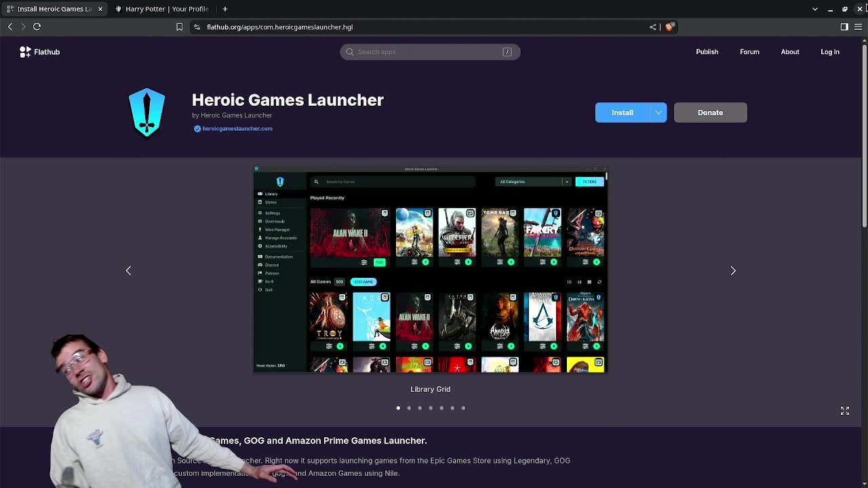Click the search magnifier icon in Flathub search
Image resolution: width=868 pixels, height=488 pixels.
pos(350,52)
